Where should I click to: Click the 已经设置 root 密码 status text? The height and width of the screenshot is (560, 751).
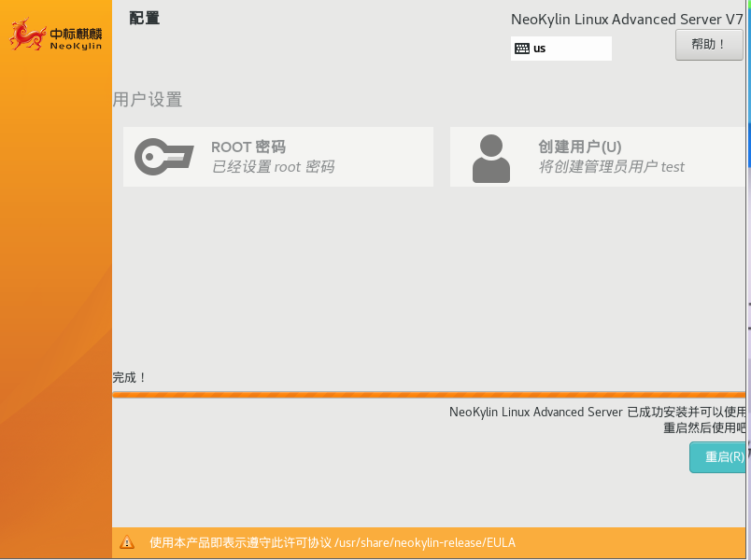(x=273, y=166)
